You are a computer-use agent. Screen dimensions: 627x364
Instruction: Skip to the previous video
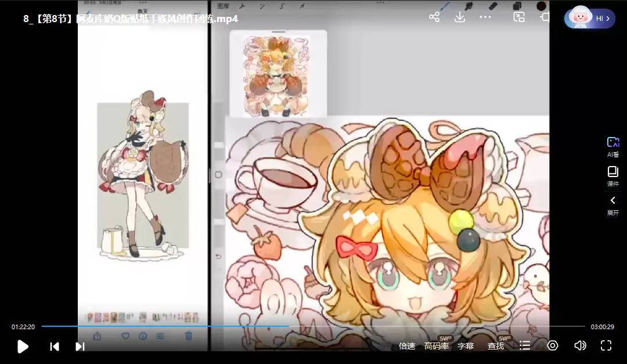(x=55, y=347)
